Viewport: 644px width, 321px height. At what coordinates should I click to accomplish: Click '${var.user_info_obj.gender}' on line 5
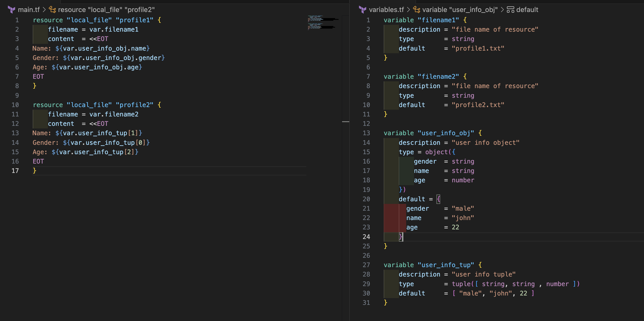[x=114, y=58]
